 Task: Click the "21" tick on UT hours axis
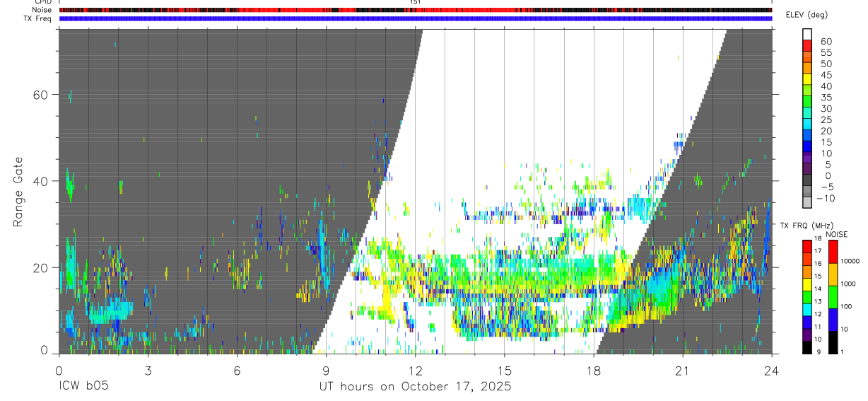682,369
